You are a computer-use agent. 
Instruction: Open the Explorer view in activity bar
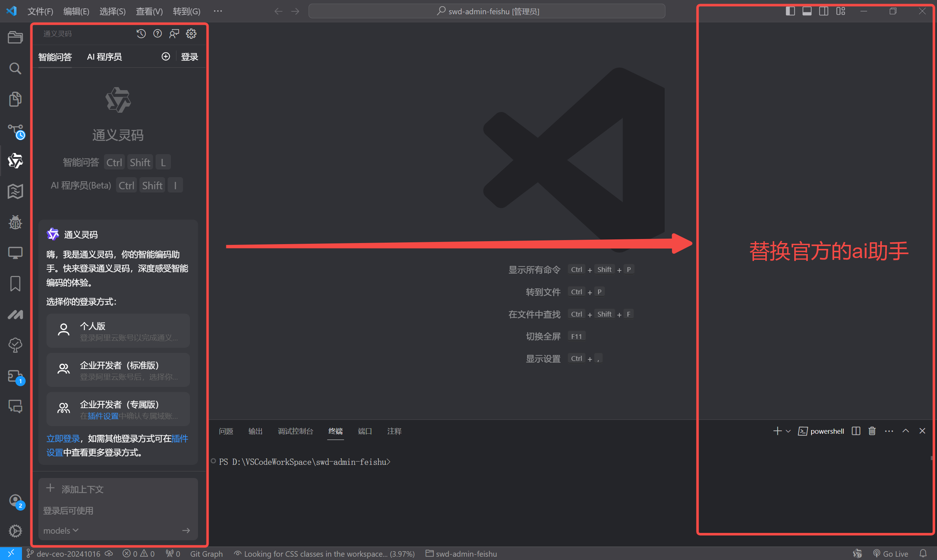coord(15,37)
